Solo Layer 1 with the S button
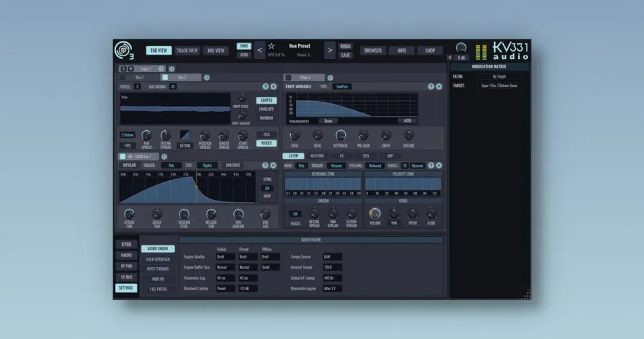This screenshot has height=339, width=644. [x=123, y=68]
